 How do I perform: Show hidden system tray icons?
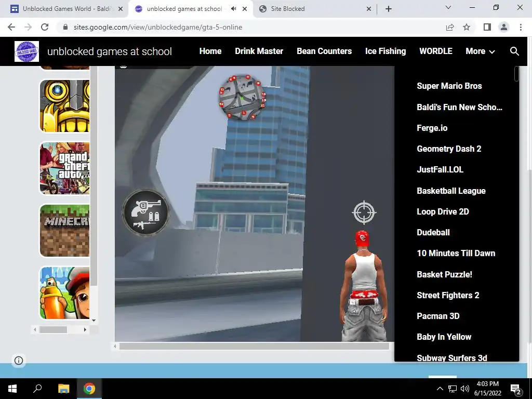pos(440,389)
